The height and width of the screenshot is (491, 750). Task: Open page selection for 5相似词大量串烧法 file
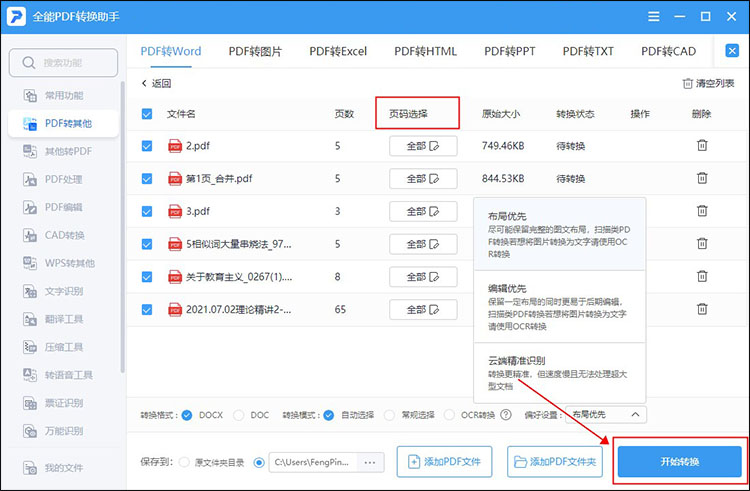pyautogui.click(x=423, y=244)
